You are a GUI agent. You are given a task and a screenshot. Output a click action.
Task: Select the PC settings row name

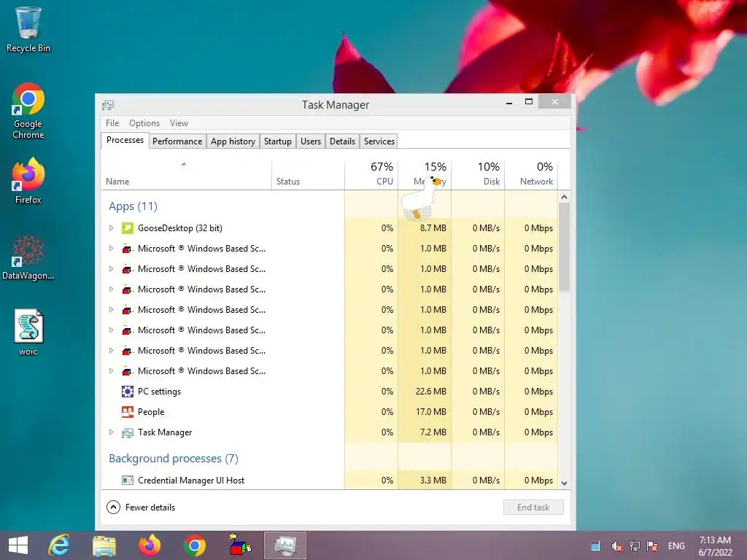click(x=159, y=392)
